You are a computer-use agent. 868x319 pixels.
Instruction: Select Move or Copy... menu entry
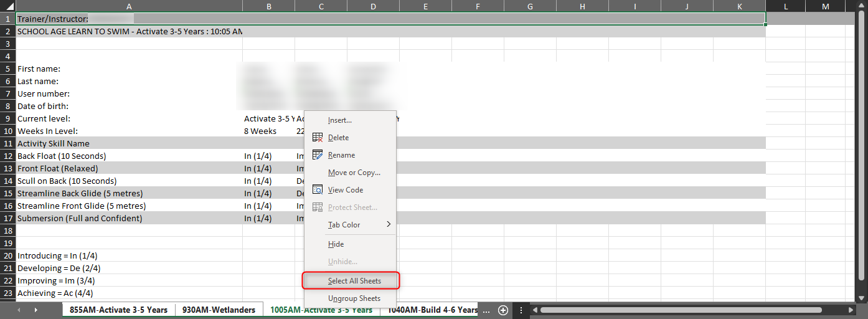(354, 173)
